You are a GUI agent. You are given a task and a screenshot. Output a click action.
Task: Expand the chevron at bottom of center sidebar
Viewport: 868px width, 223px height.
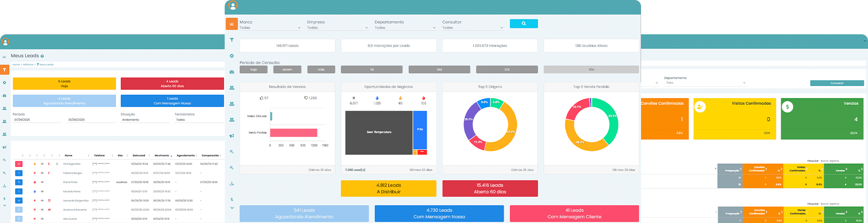coord(231,208)
